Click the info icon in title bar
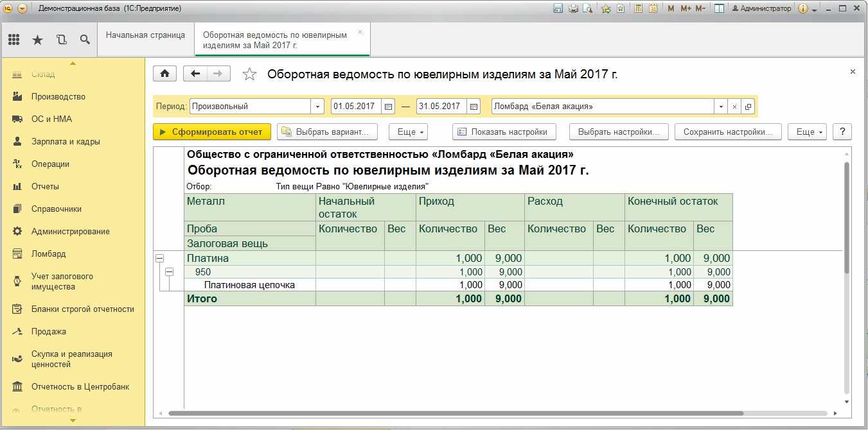 802,9
